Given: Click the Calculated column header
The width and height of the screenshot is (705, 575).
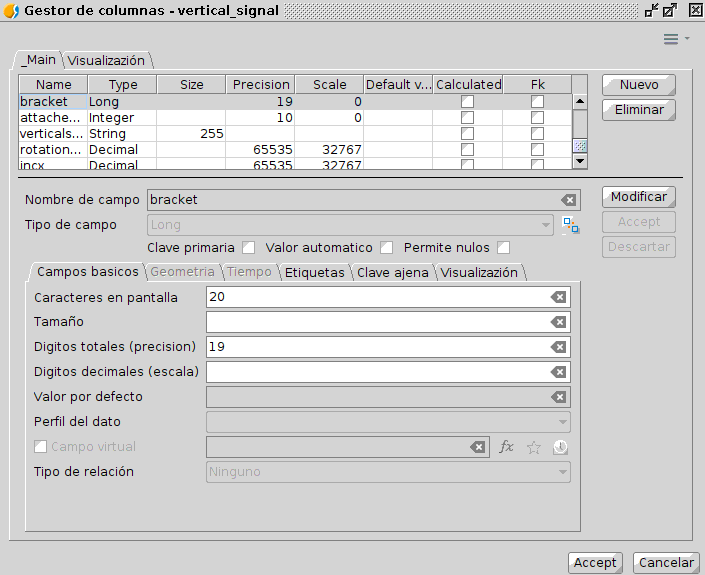Looking at the screenshot, I should tap(468, 85).
